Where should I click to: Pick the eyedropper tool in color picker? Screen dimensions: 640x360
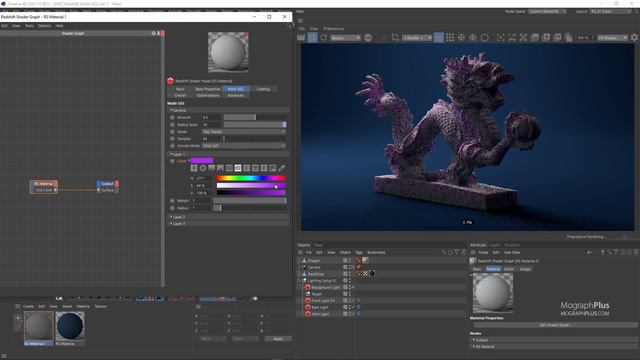(282, 168)
